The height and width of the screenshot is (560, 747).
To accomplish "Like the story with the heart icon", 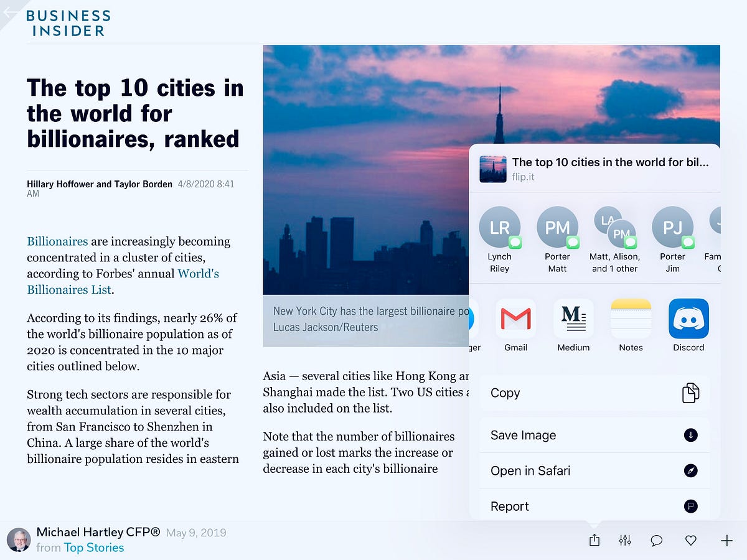I will 690,540.
